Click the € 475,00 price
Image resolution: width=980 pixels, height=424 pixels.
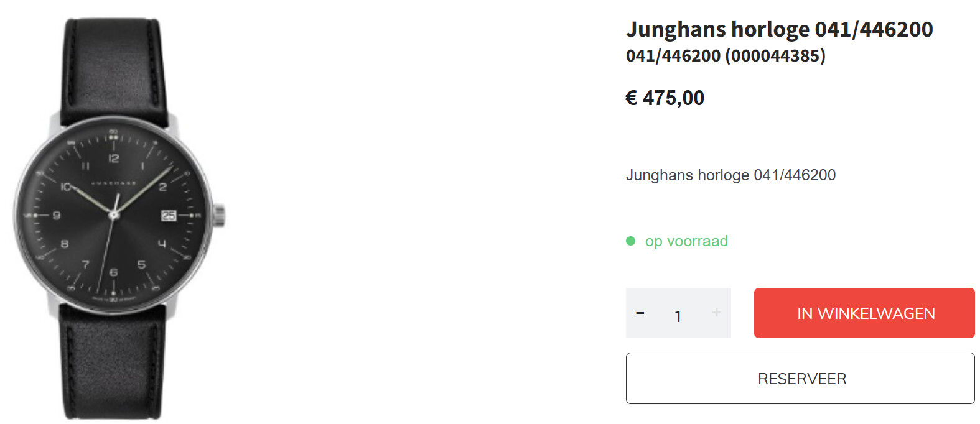pos(665,98)
